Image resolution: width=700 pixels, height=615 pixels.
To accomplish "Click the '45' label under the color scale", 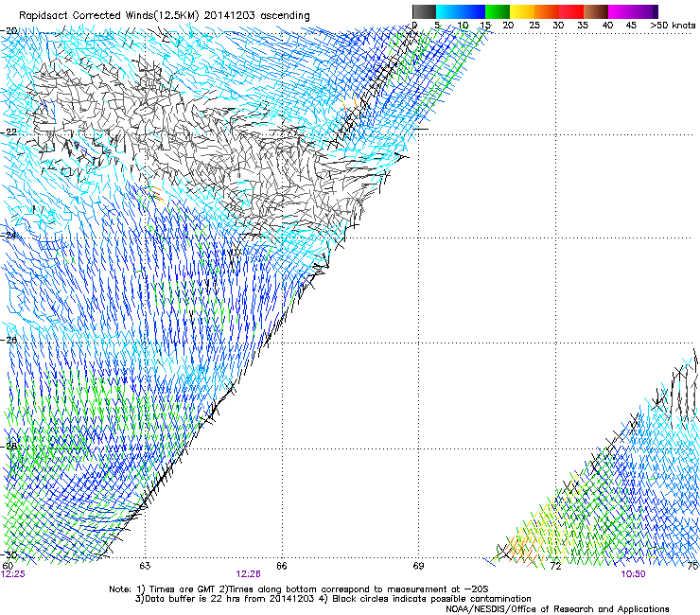I will [x=631, y=25].
